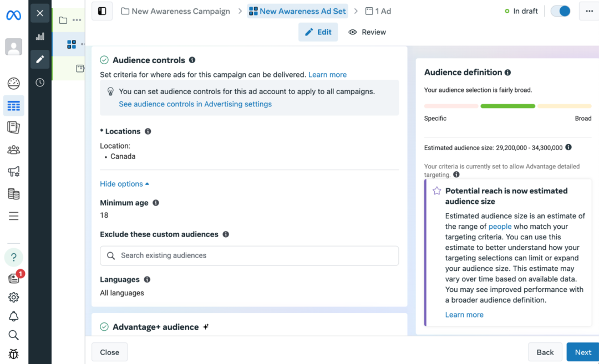Click the clock history icon
Image resolution: width=599 pixels, height=364 pixels.
tap(40, 83)
